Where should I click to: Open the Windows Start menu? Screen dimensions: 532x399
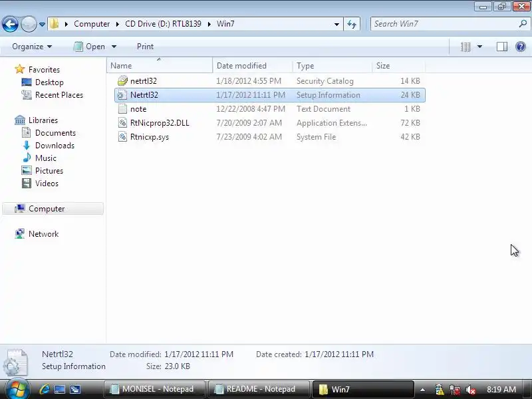(x=17, y=389)
